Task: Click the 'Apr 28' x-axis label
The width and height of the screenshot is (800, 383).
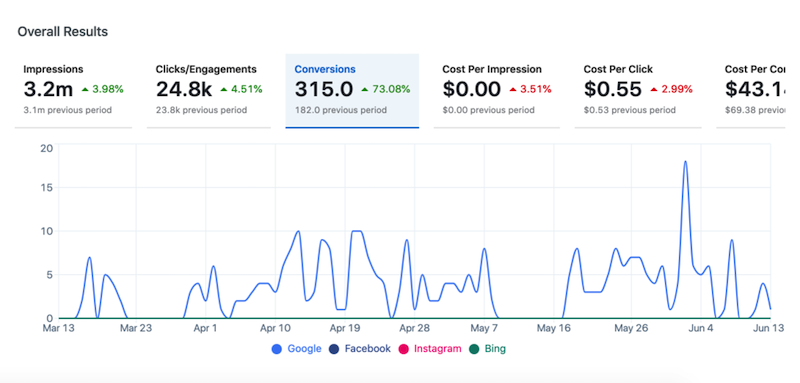Action: coord(414,328)
